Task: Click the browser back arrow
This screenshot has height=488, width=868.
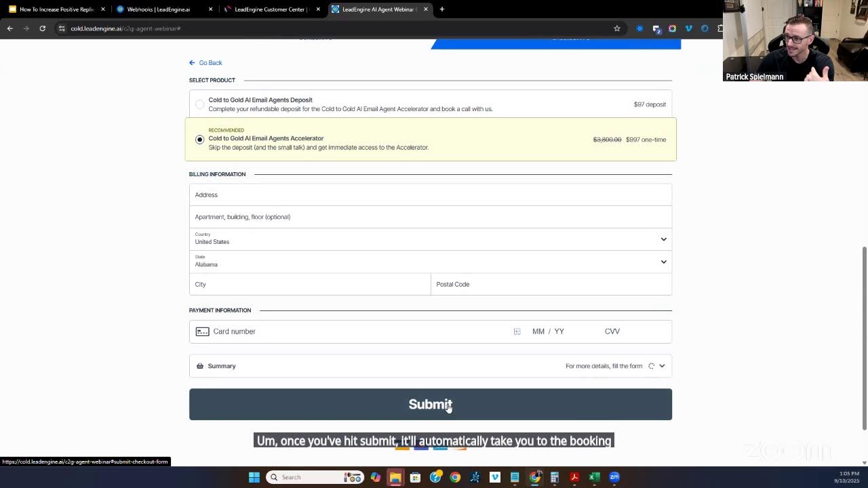Action: [9, 28]
